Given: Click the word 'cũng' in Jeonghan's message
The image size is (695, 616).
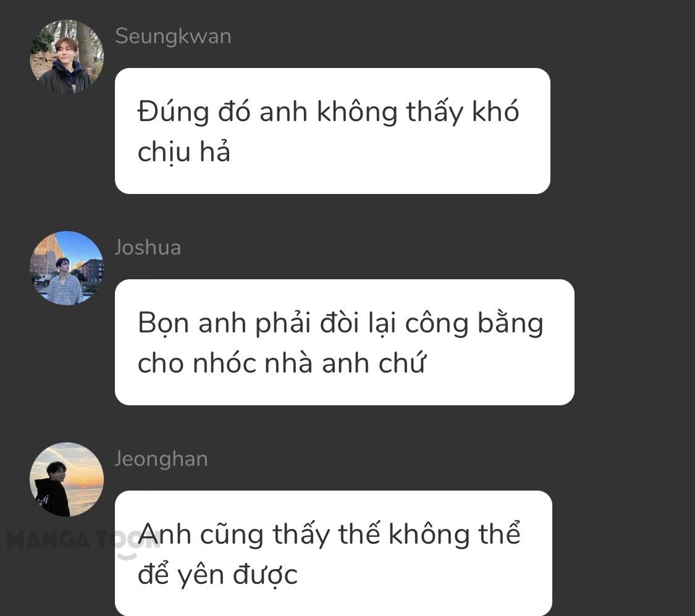Looking at the screenshot, I should coord(232,535).
